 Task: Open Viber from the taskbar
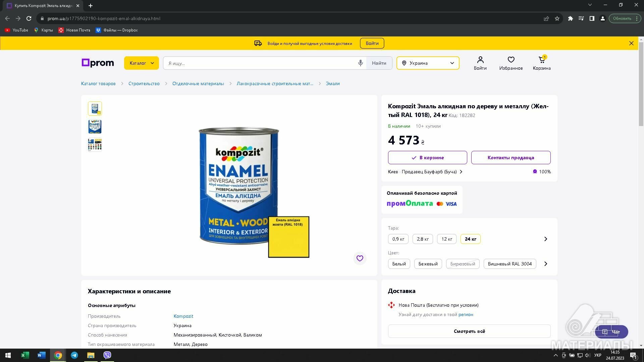(107, 355)
